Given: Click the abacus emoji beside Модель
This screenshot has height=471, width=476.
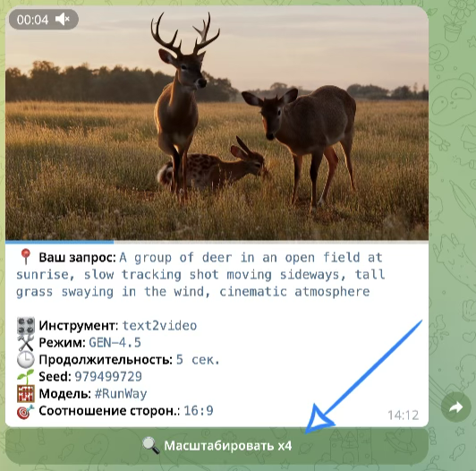Looking at the screenshot, I should pyautogui.click(x=26, y=394).
